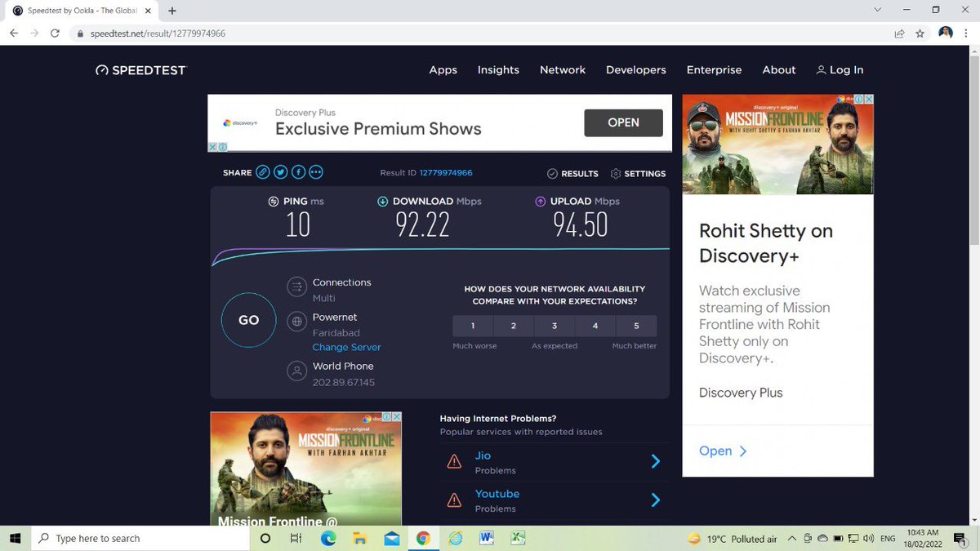Show hidden system tray icons

pos(791,538)
